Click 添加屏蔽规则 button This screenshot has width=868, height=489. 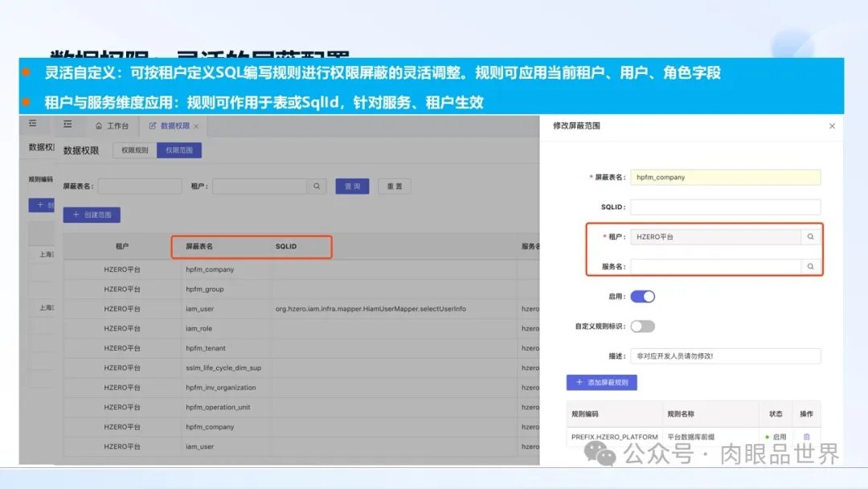[x=601, y=382]
